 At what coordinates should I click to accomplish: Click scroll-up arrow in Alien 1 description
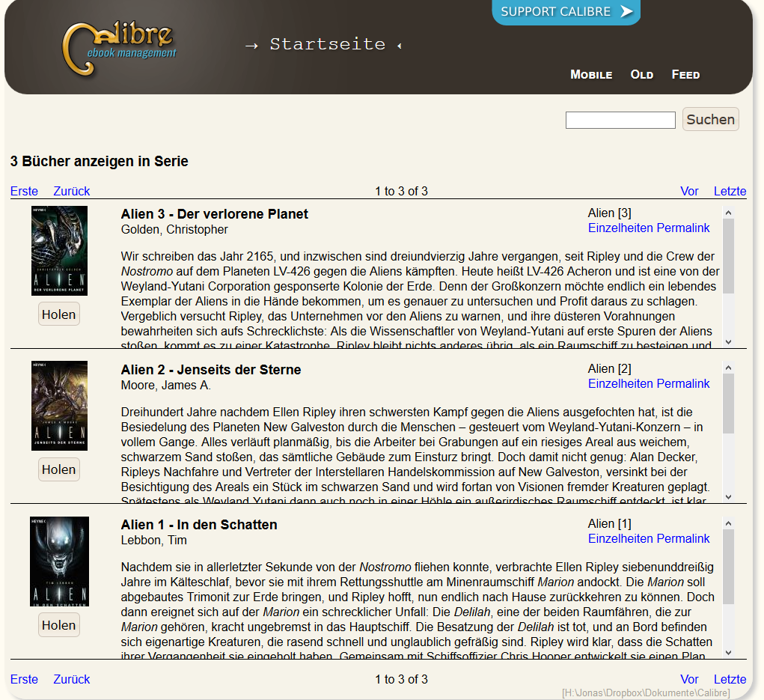728,523
